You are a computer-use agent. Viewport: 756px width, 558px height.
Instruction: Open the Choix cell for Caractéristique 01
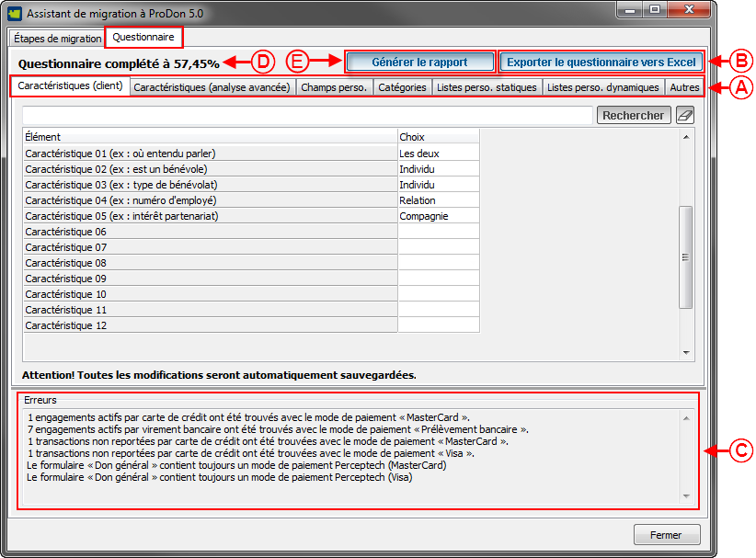pos(438,154)
